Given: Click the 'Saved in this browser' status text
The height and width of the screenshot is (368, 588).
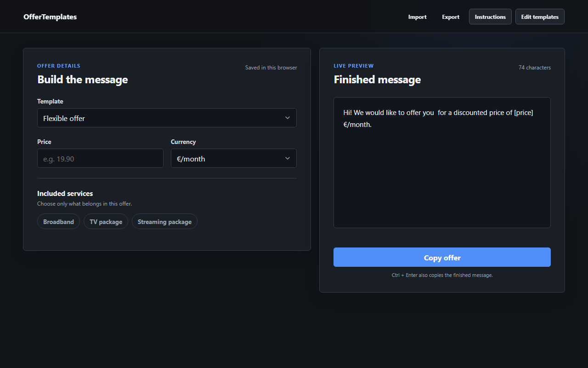Looking at the screenshot, I should pyautogui.click(x=271, y=68).
